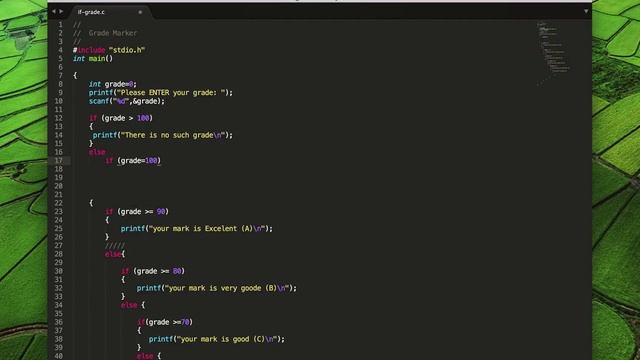Click the else keyword on line 16
Image resolution: width=640 pixels, height=360 pixels.
tap(97, 152)
